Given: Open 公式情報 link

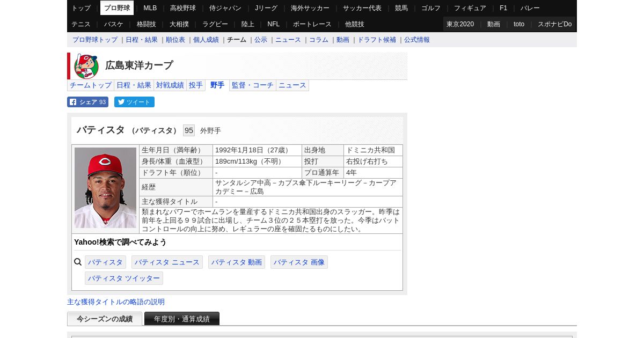Looking at the screenshot, I should [417, 40].
